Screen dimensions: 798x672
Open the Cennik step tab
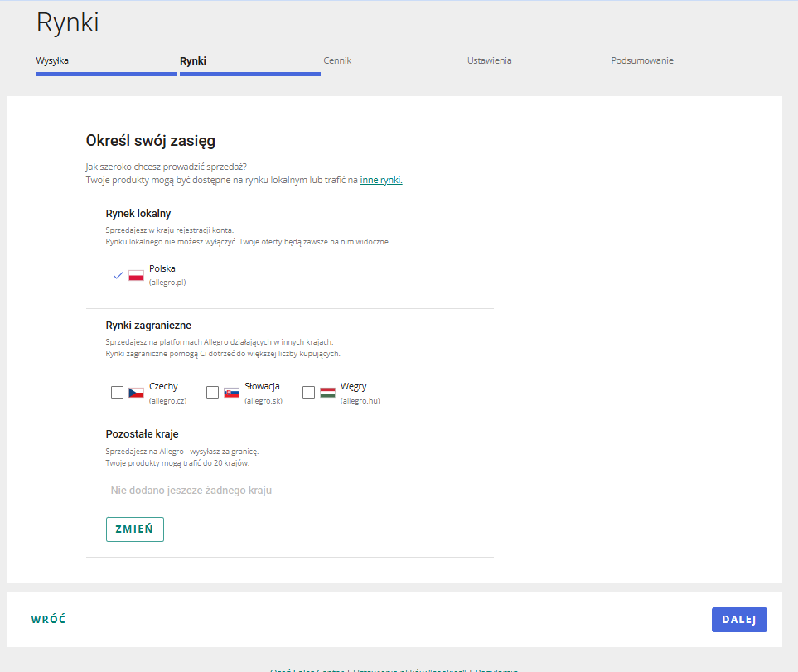pos(337,60)
